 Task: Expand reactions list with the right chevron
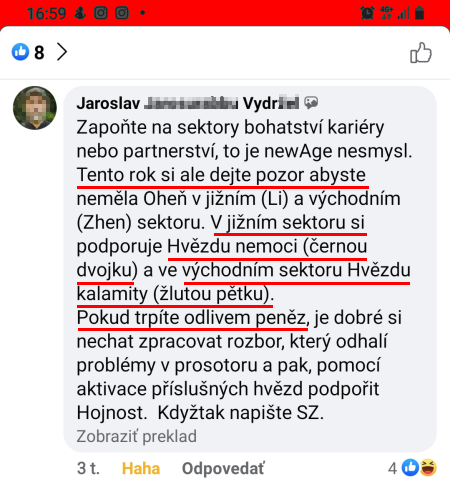coord(62,52)
